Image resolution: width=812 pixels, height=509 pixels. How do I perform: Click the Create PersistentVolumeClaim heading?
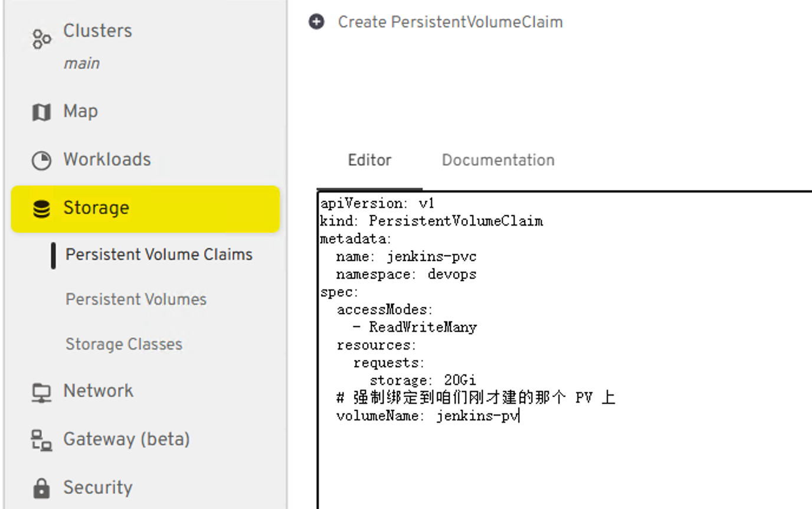450,22
